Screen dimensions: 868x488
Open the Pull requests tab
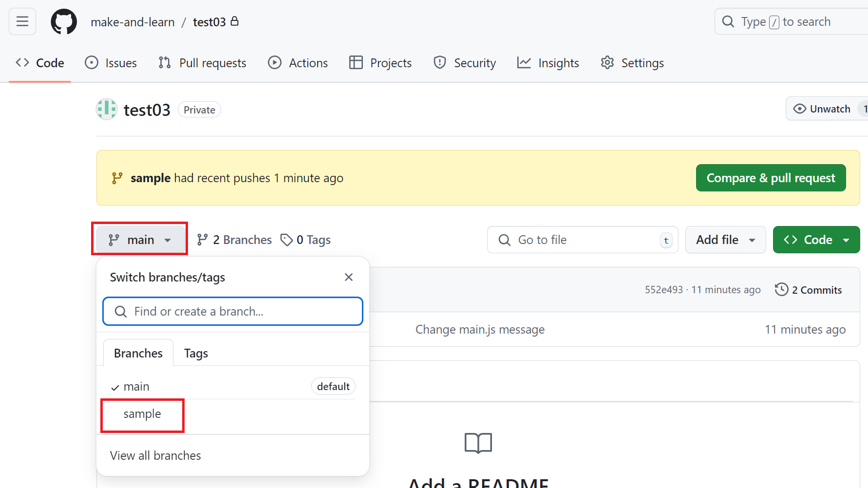pos(202,63)
